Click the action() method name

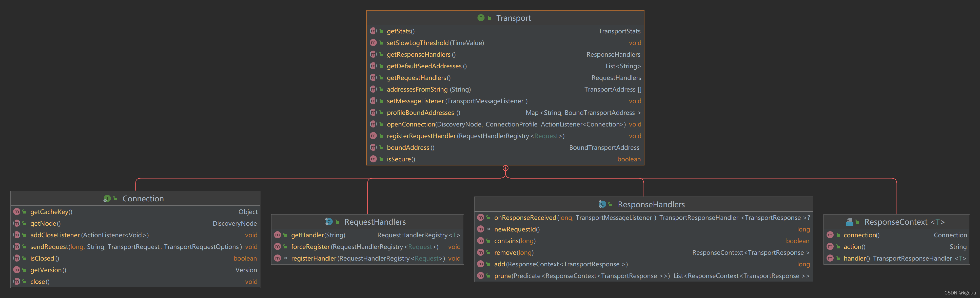point(854,247)
